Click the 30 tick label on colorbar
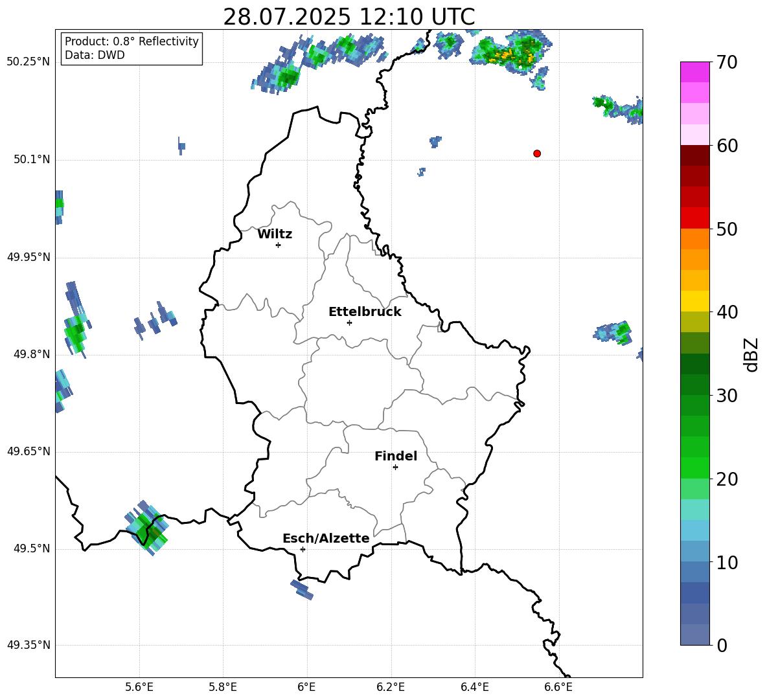This screenshot has height=700, width=767. (727, 396)
